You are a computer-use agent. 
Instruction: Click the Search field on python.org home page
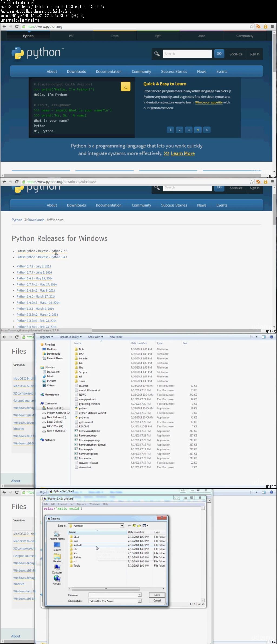(187, 54)
